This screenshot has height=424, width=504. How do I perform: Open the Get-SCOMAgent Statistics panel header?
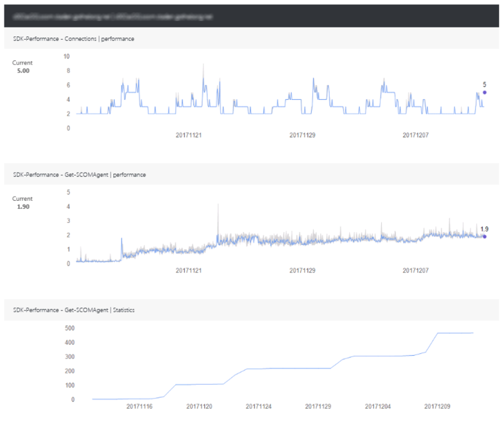pos(73,310)
